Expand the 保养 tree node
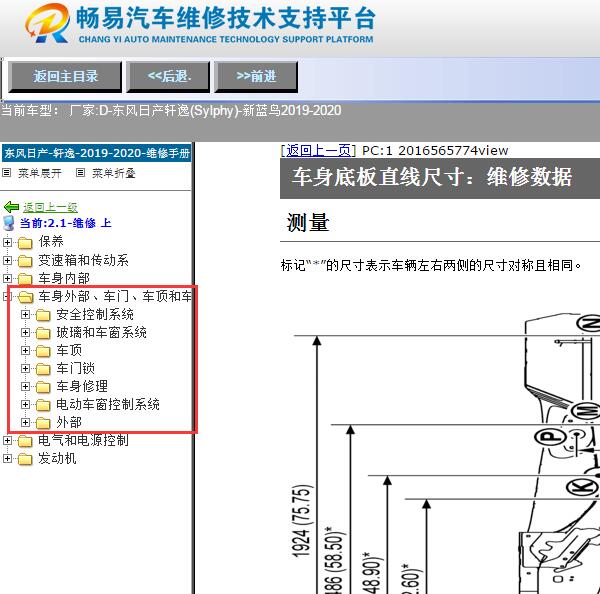 point(7,242)
